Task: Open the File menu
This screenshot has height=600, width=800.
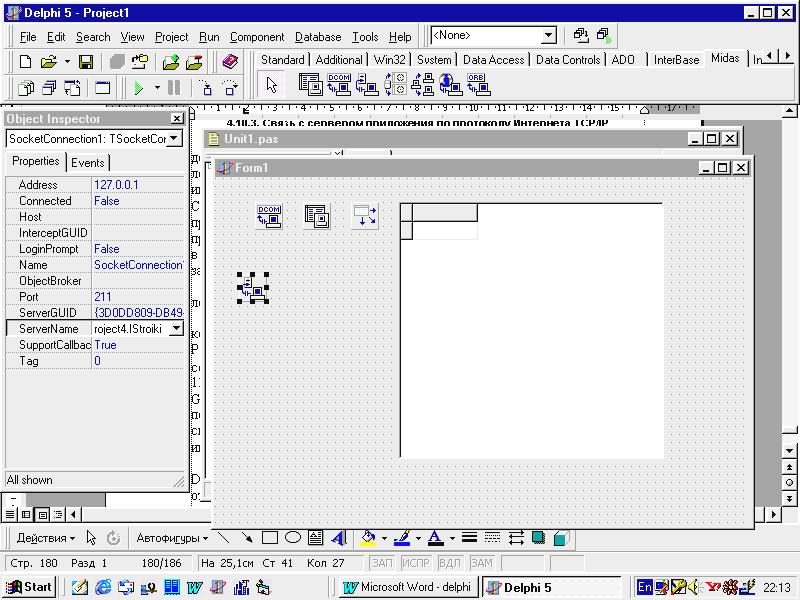Action: pyautogui.click(x=28, y=37)
